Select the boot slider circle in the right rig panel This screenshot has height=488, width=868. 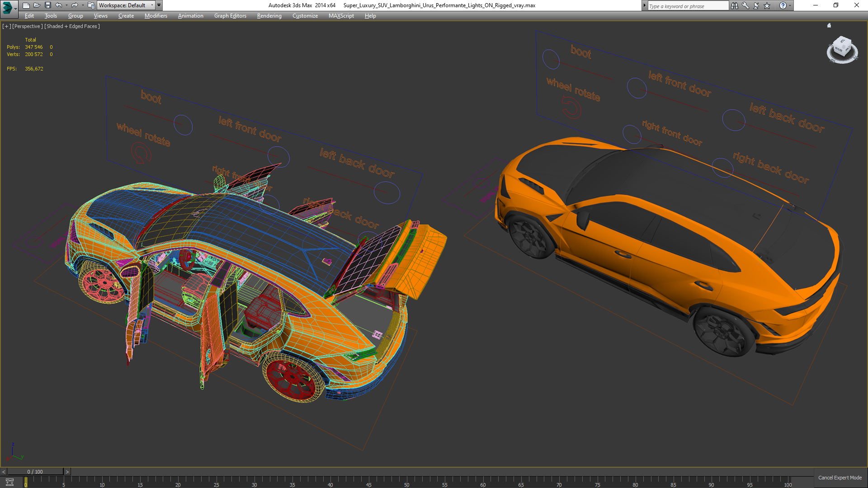pyautogui.click(x=551, y=59)
